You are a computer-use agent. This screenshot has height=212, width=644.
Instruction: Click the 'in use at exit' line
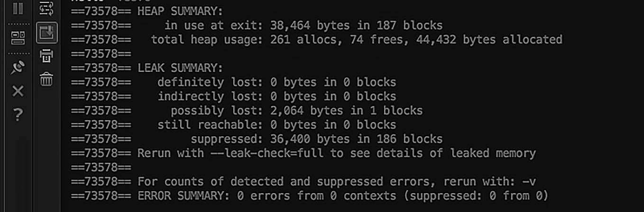tap(304, 25)
